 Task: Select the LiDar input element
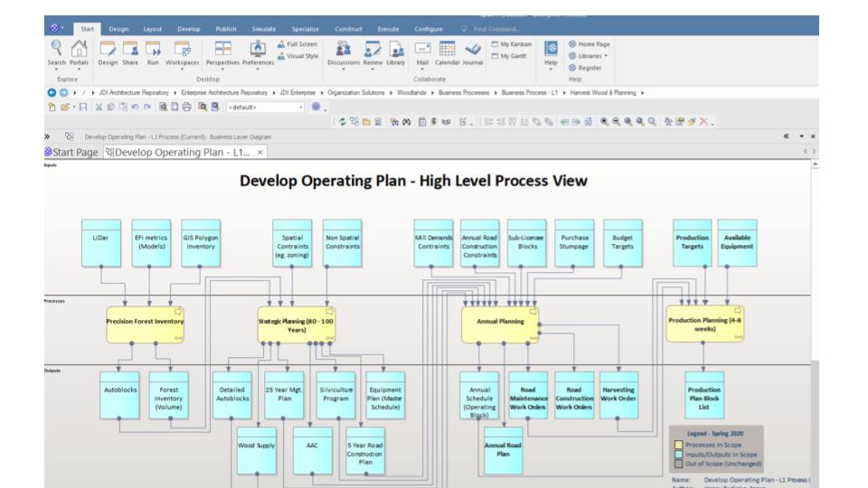[x=100, y=243]
